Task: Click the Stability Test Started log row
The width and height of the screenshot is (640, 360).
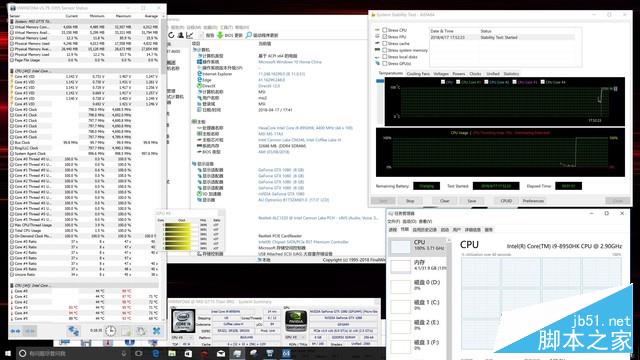Action: pyautogui.click(x=502, y=37)
